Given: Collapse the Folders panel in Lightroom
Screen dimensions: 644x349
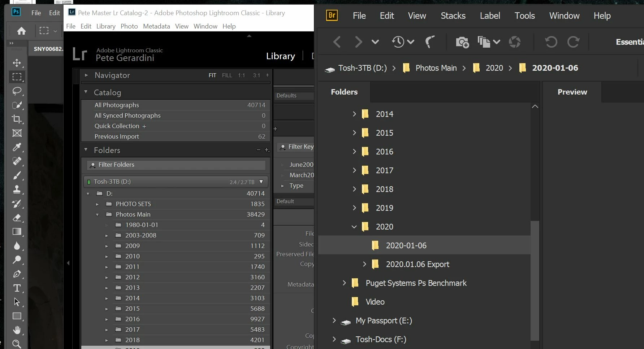Looking at the screenshot, I should [86, 149].
